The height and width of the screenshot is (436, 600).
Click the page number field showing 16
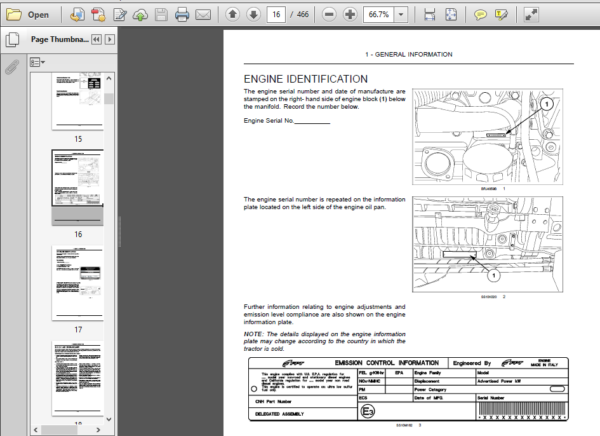pyautogui.click(x=276, y=15)
